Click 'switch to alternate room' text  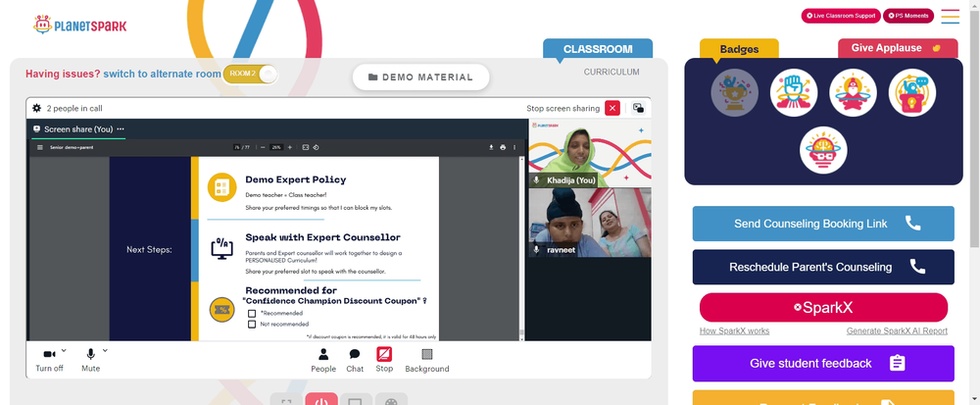[162, 74]
